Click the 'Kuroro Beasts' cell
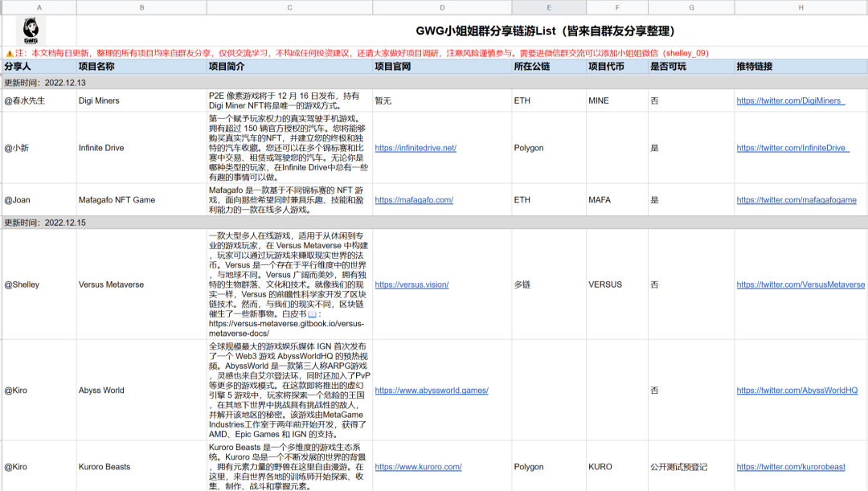 (141, 467)
